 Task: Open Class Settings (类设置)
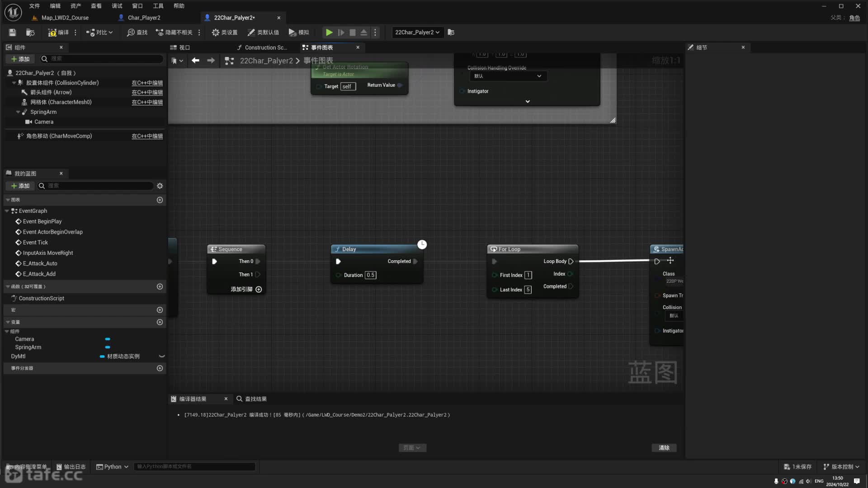pyautogui.click(x=225, y=32)
